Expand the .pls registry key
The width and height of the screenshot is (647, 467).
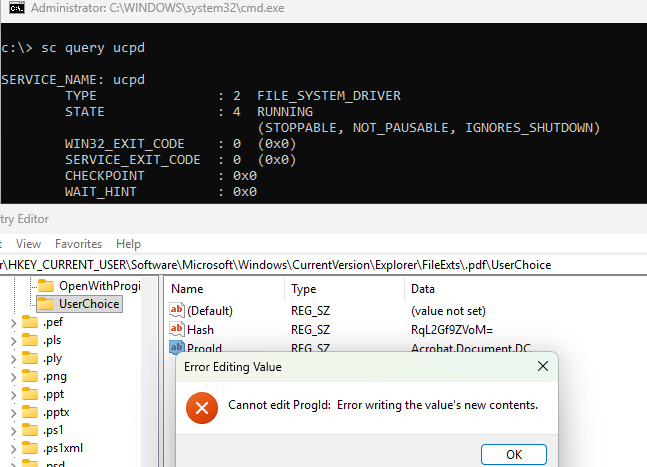[14, 341]
